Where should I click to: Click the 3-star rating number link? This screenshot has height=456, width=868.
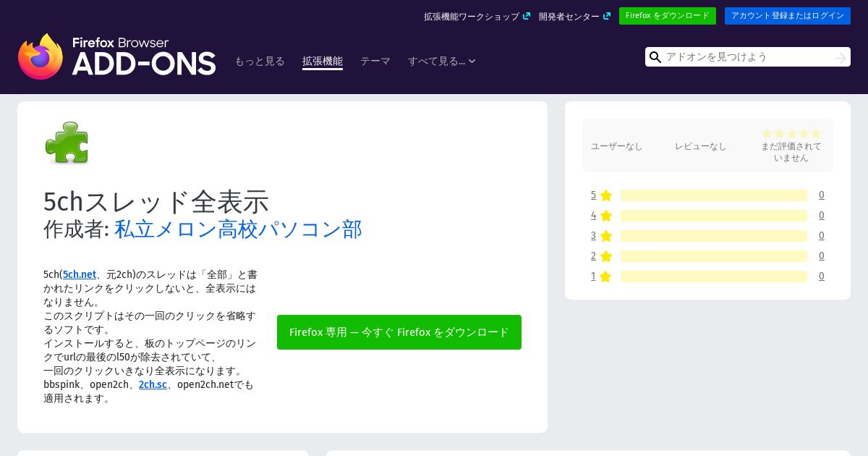click(593, 236)
